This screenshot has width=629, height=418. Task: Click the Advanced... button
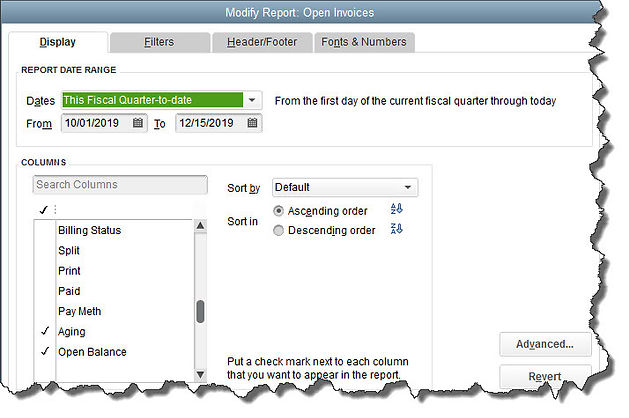point(545,344)
